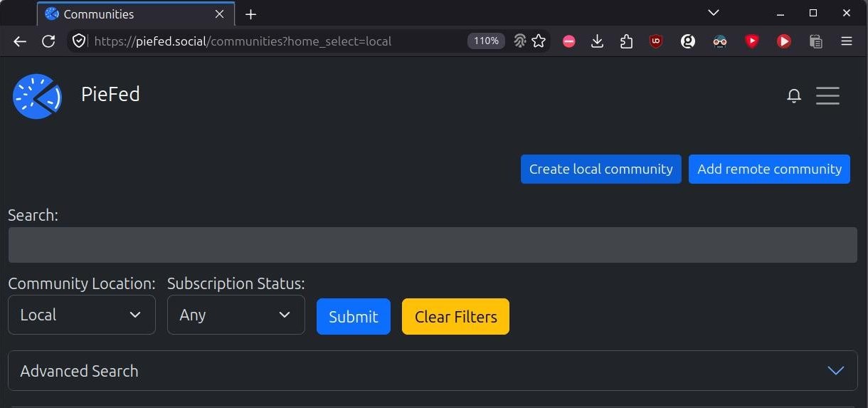Screen dimensions: 868x408
Task: Open the Firefox application menu
Action: click(847, 41)
